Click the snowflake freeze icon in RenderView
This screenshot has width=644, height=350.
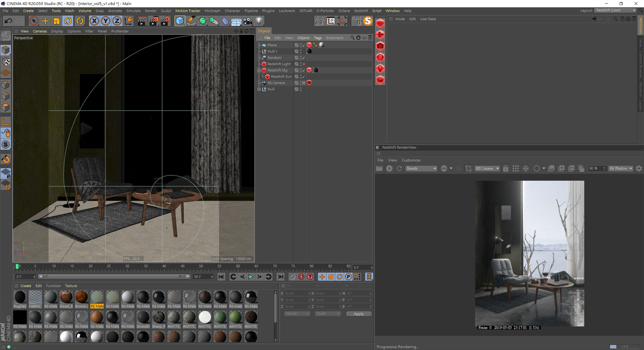click(526, 168)
